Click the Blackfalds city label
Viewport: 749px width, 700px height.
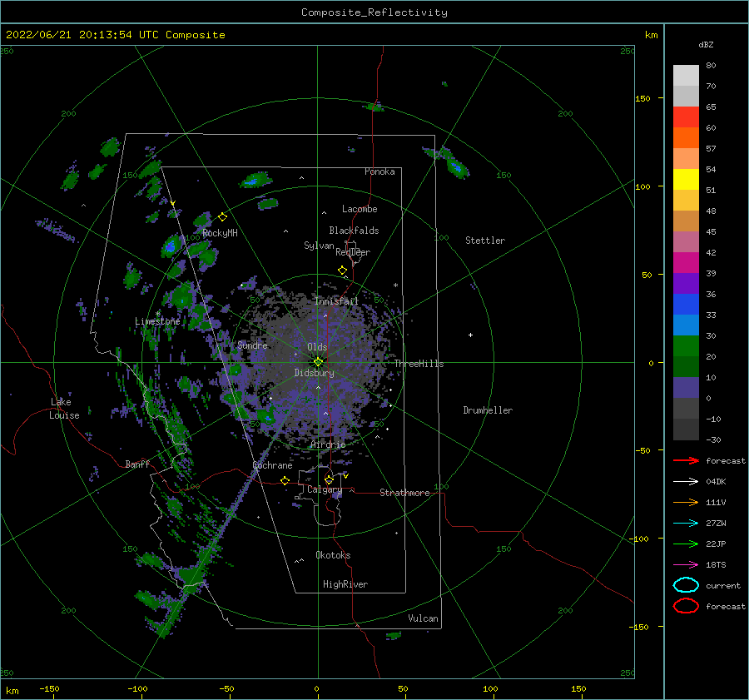[354, 231]
